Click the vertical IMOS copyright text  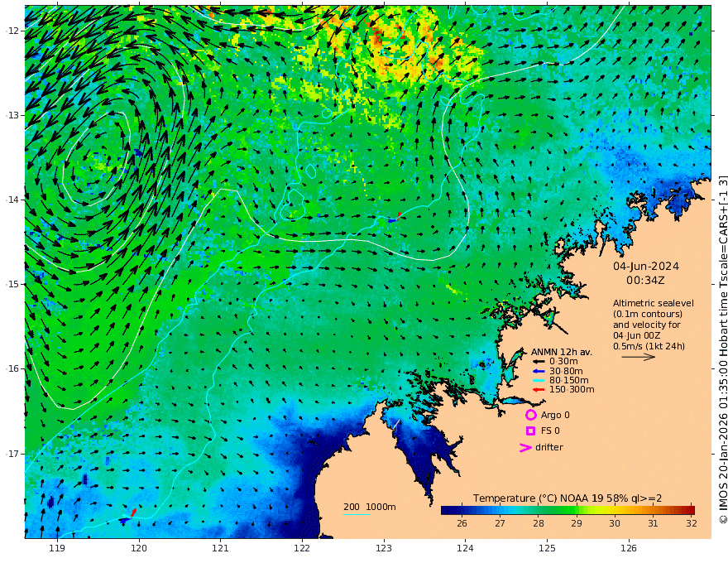tap(722, 349)
